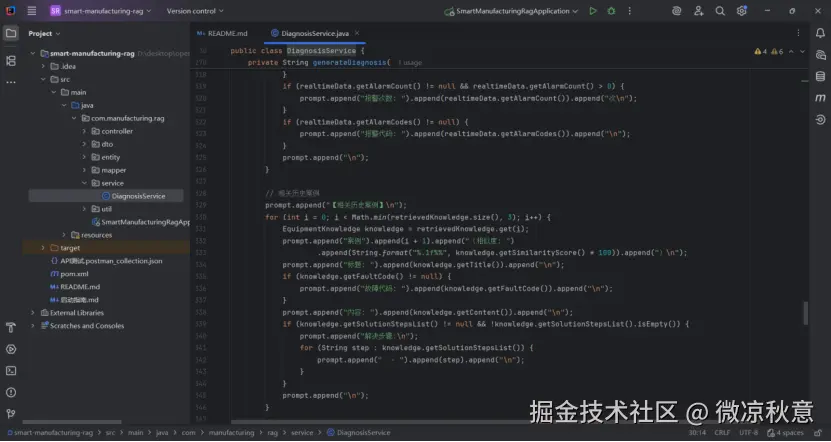Viewport: 831px width, 442px height.
Task: Click the '1 usage' inlay hint
Action: pos(410,63)
